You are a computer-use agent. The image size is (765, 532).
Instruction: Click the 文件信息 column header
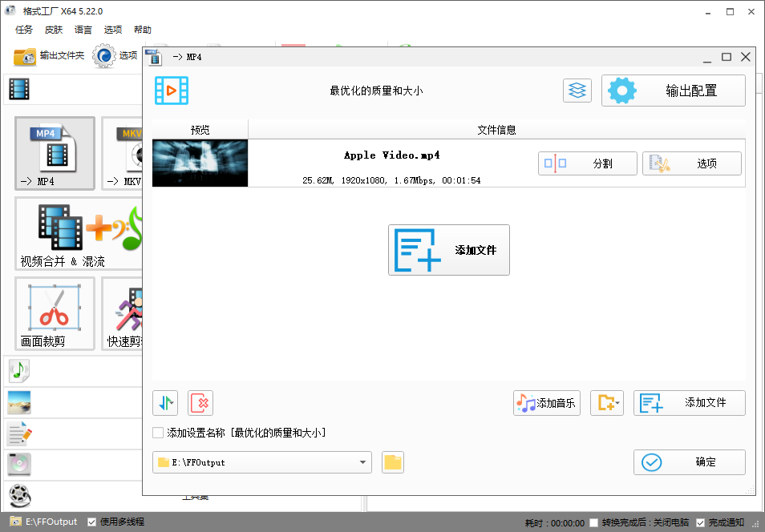coord(496,130)
